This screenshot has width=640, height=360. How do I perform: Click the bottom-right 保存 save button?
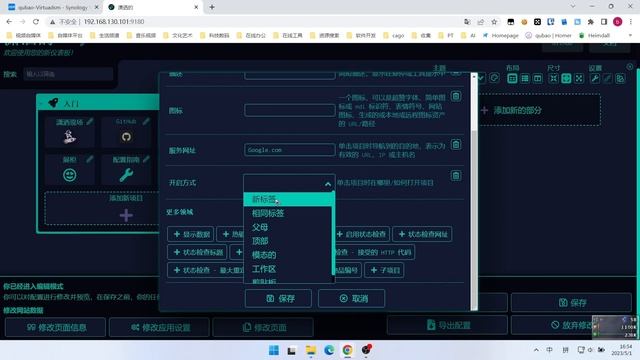pyautogui.click(x=571, y=302)
